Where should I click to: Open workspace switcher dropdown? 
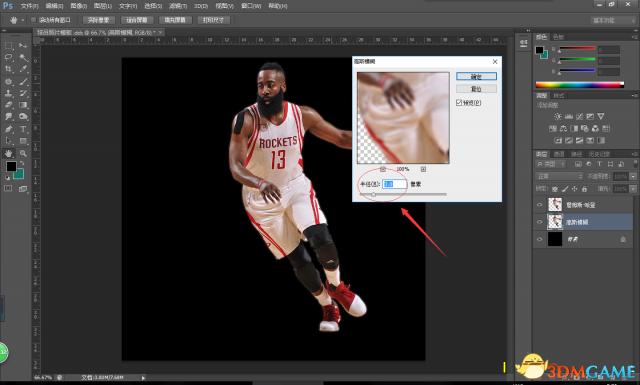coord(613,20)
